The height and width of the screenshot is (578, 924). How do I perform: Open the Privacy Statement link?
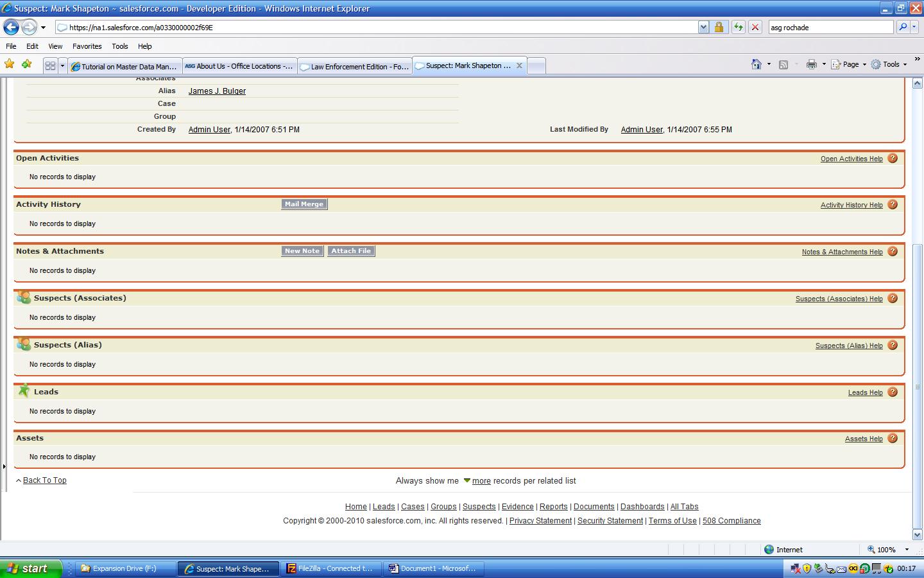(x=540, y=521)
